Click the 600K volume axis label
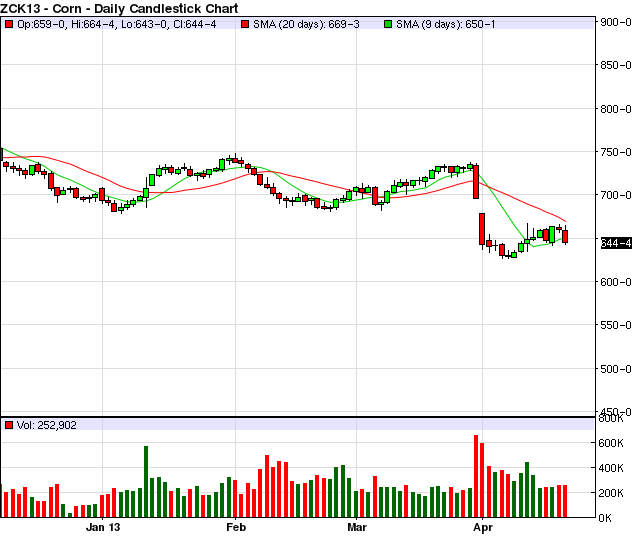This screenshot has width=640, height=536. (x=611, y=443)
